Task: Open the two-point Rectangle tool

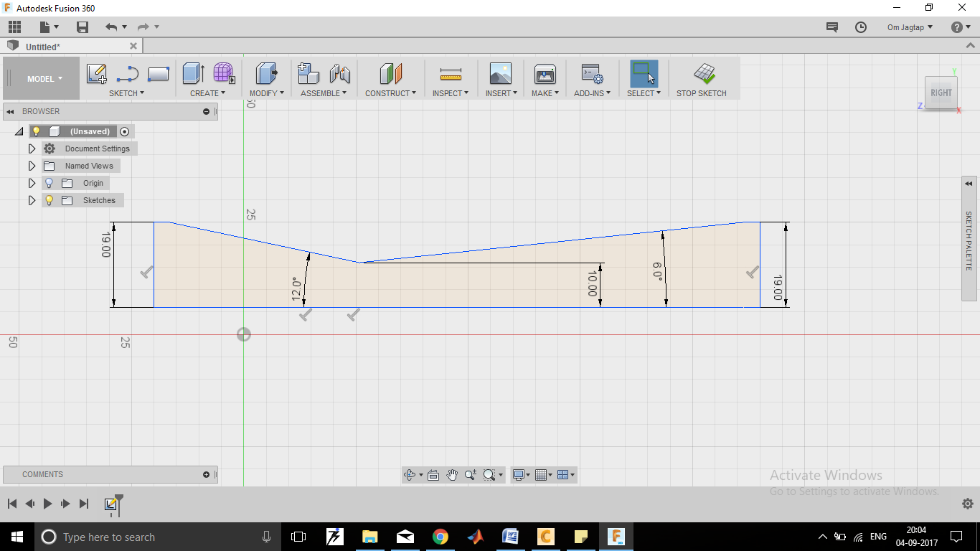Action: (x=158, y=73)
